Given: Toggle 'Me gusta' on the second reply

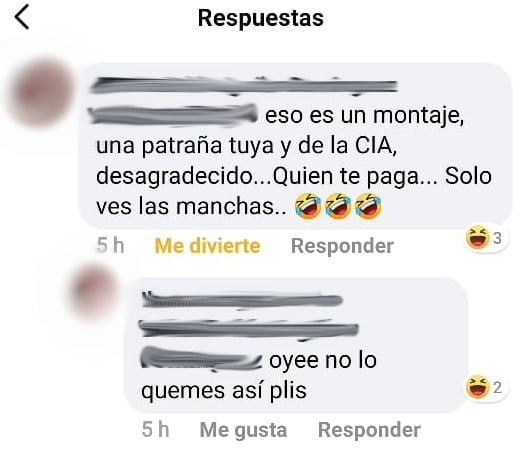Looking at the screenshot, I should click(243, 430).
